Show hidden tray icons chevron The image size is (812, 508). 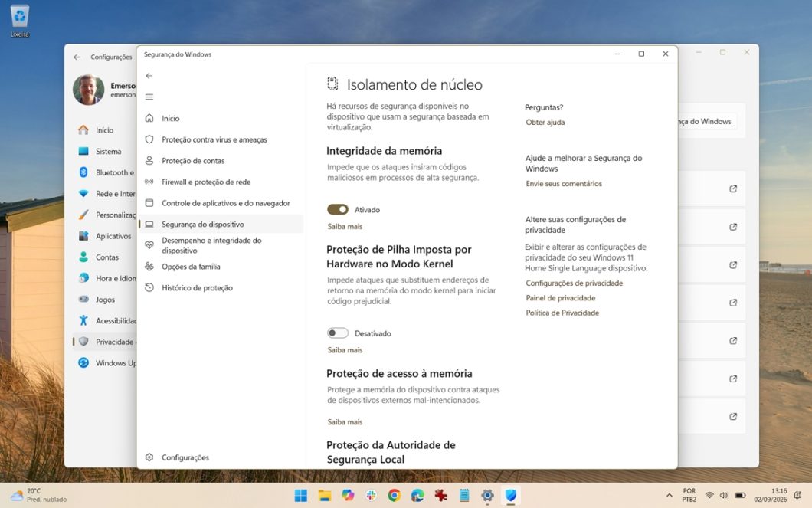(x=669, y=496)
